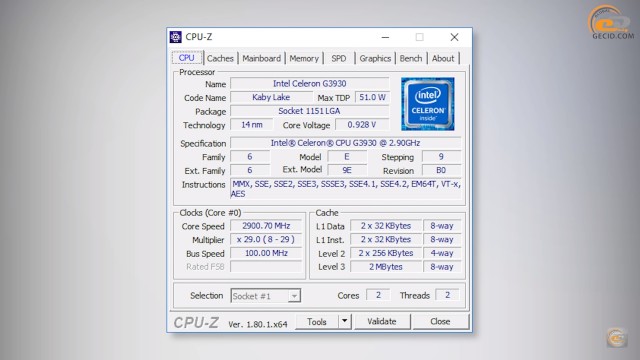The image size is (640, 360).
Task: Click the Cores count field
Action: pyautogui.click(x=378, y=295)
